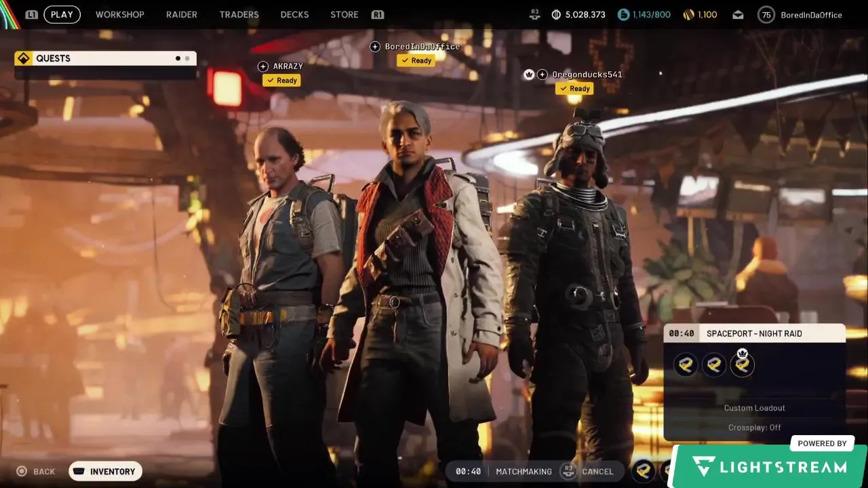Viewport: 868px width, 488px height.
Task: Expand the Quests panel header
Action: pos(105,58)
